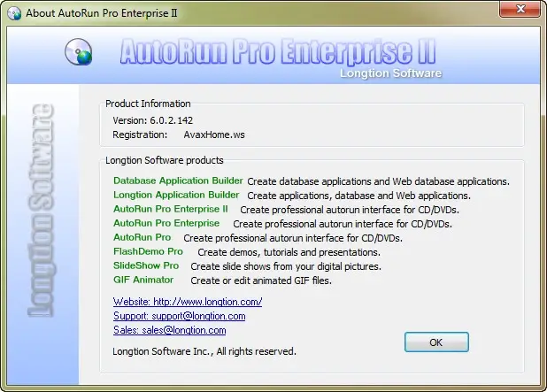Click the 'Create or edit animated GIF files' text
The height and width of the screenshot is (392, 547).
tap(261, 281)
